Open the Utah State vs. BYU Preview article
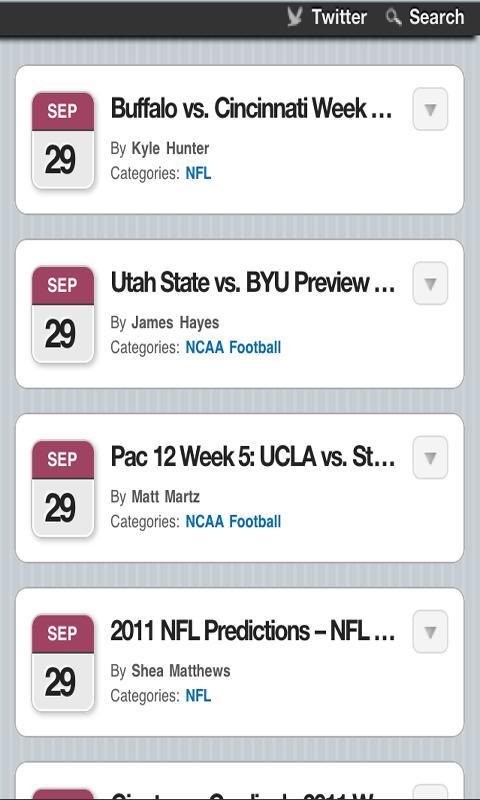480x800 pixels. pyautogui.click(x=252, y=283)
